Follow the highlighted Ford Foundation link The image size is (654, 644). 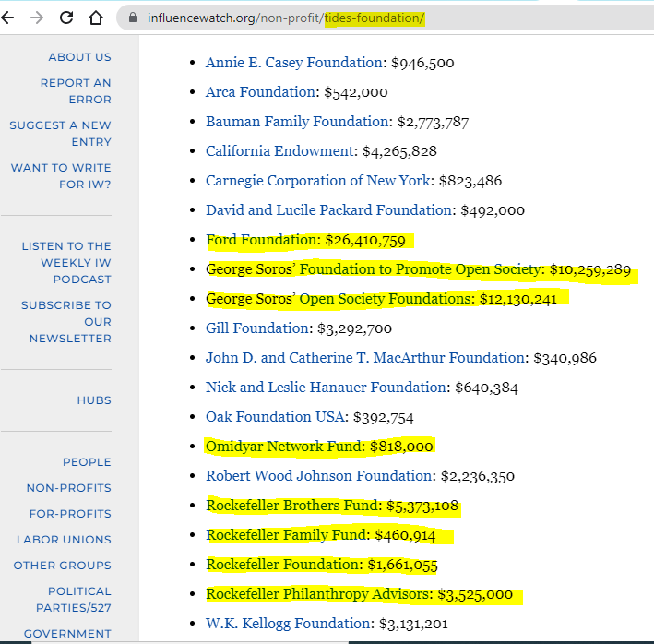click(x=262, y=240)
